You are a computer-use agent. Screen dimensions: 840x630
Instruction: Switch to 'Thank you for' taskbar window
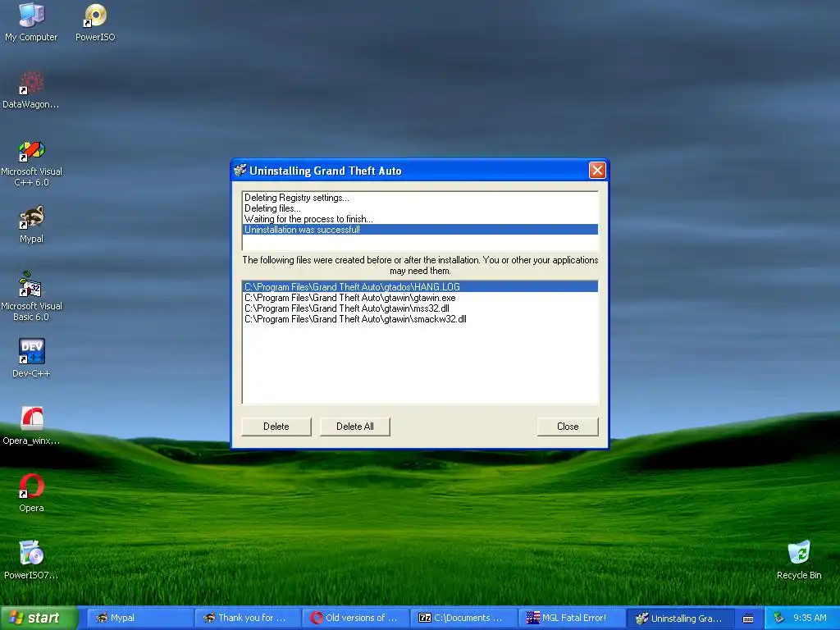coord(248,618)
